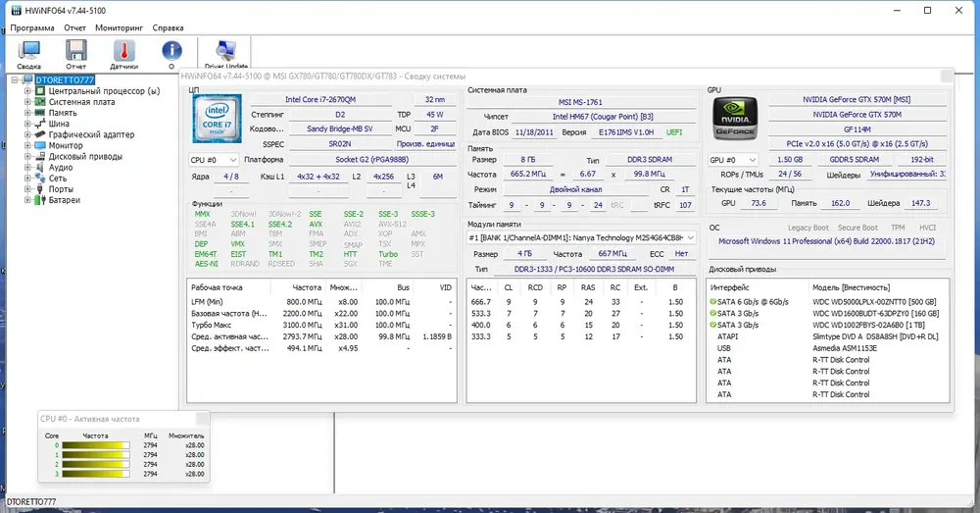Click the Шина bus tree icon
The height and width of the screenshot is (513, 980).
pyautogui.click(x=40, y=124)
